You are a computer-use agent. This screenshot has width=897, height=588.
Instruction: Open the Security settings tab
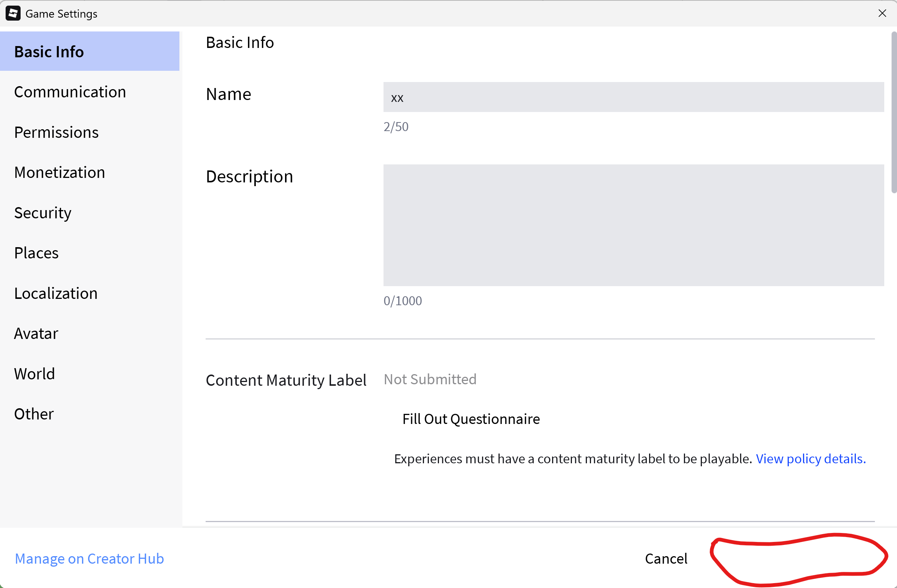point(43,213)
